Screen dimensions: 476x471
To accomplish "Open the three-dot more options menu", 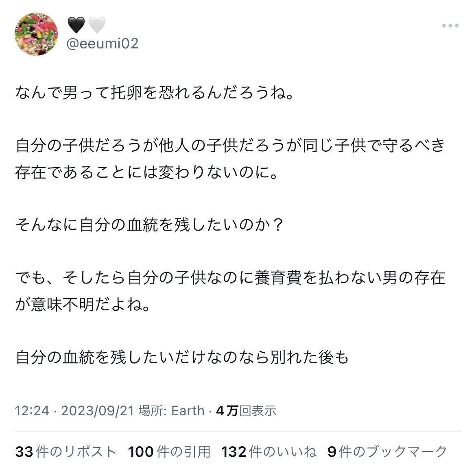I will click(450, 26).
